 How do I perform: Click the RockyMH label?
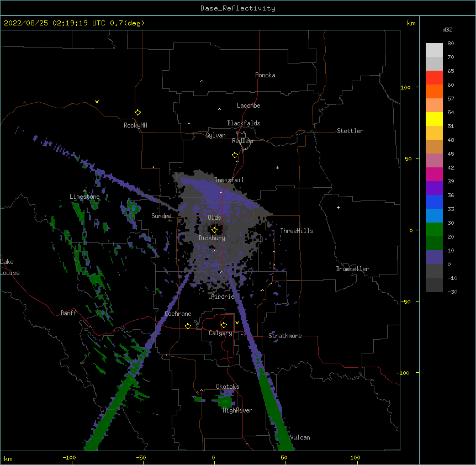[135, 125]
